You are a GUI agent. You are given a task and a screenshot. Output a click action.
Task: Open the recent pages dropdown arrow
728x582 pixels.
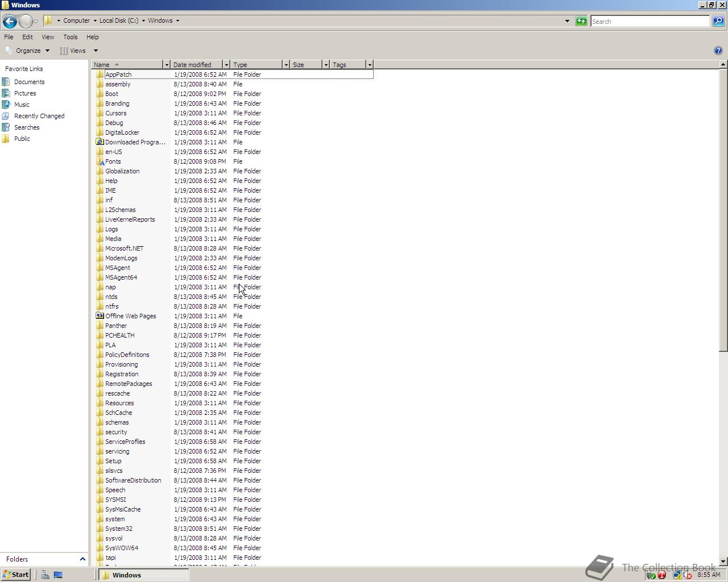click(35, 22)
